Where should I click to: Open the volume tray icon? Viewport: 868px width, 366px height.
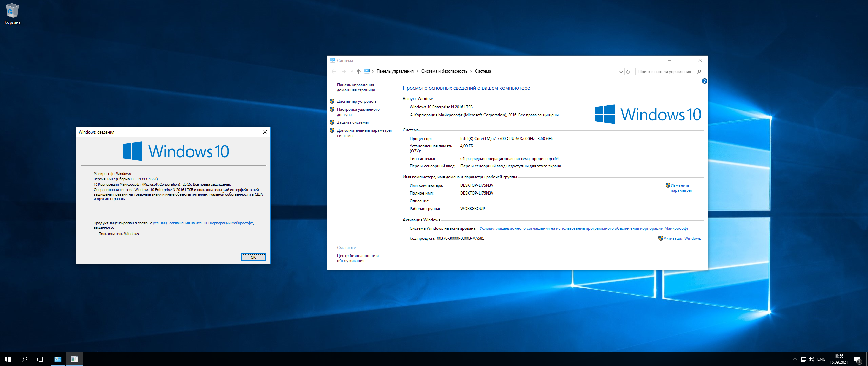click(x=811, y=359)
